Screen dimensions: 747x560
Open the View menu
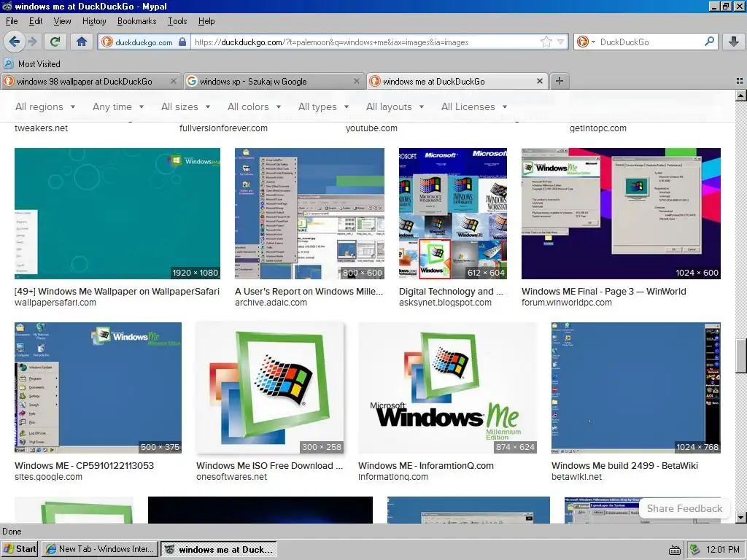[x=62, y=21]
